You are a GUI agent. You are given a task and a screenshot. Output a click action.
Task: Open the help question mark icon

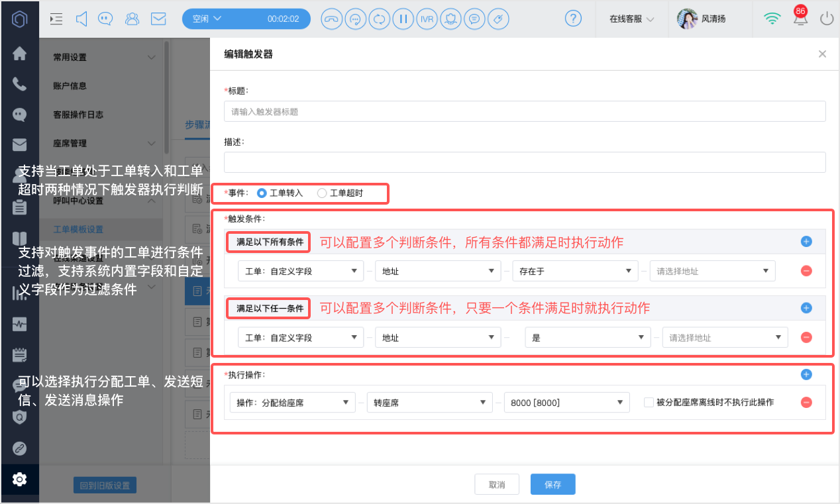click(573, 19)
